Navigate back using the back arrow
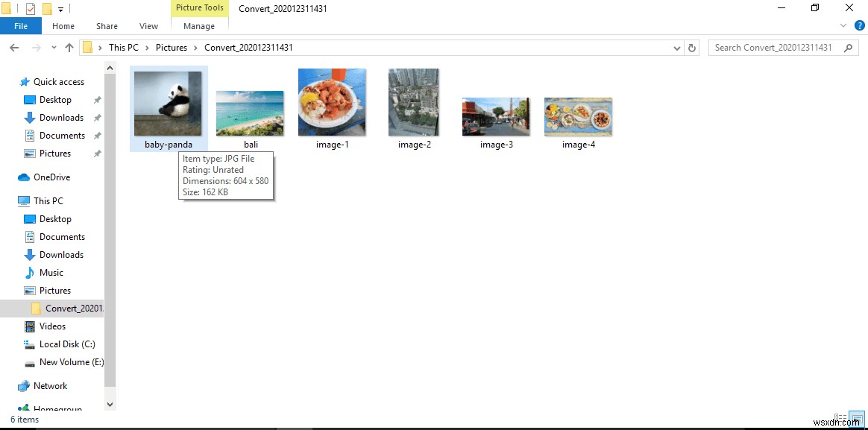Image resolution: width=868 pixels, height=430 pixels. 15,47
